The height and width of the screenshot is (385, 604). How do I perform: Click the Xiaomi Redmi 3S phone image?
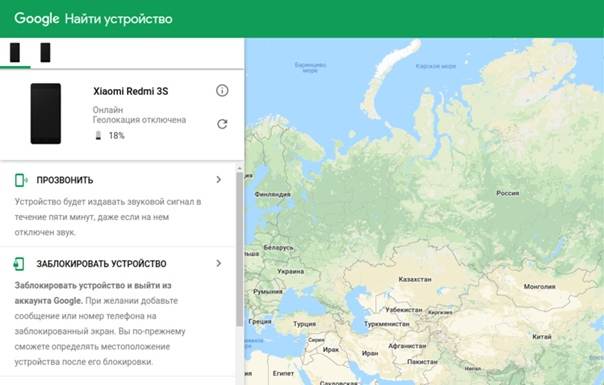tap(46, 113)
